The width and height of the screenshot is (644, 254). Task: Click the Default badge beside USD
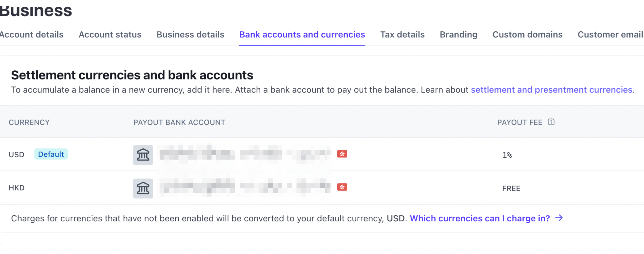51,154
